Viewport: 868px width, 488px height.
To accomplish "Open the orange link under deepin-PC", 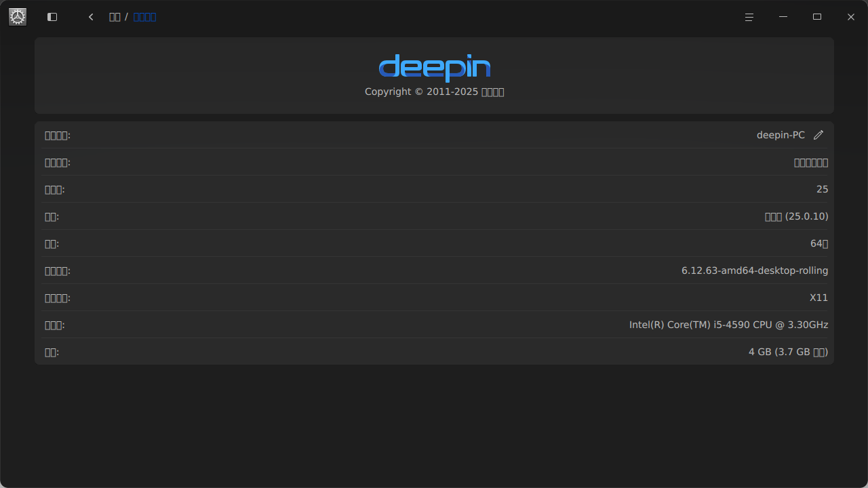I will tap(811, 163).
